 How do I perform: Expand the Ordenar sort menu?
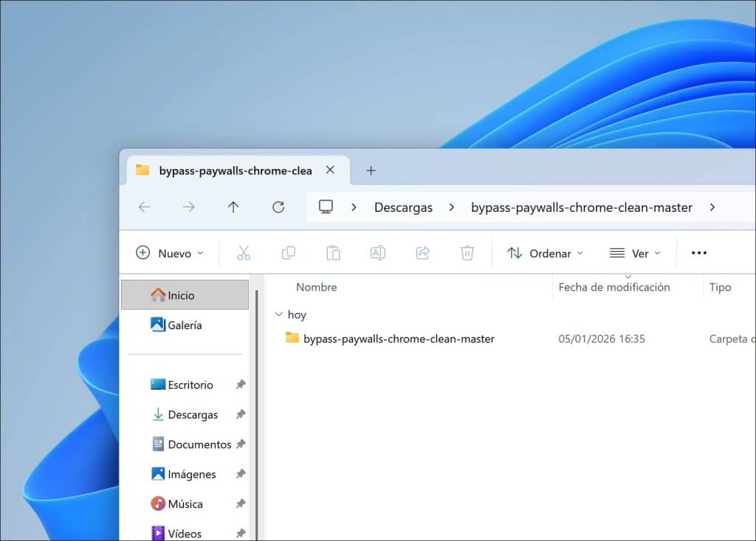[546, 253]
